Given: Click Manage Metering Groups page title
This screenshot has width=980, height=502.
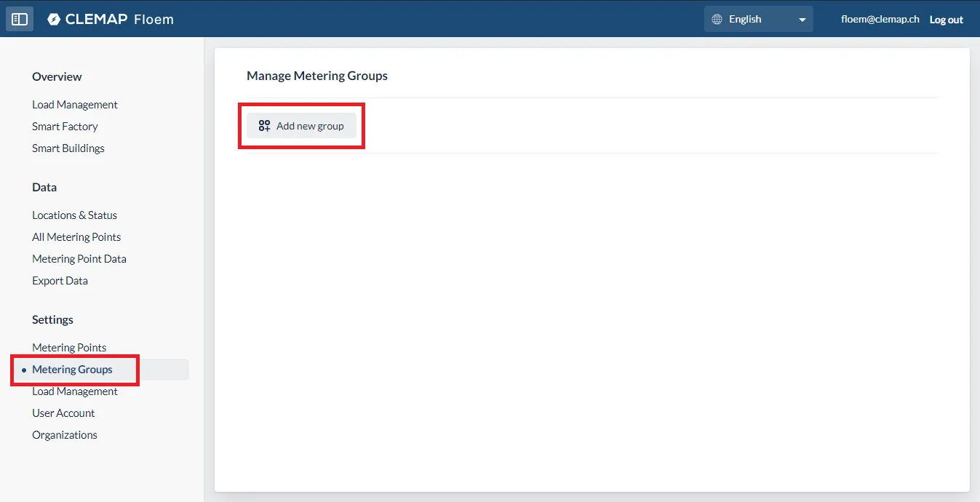Looking at the screenshot, I should coord(317,76).
